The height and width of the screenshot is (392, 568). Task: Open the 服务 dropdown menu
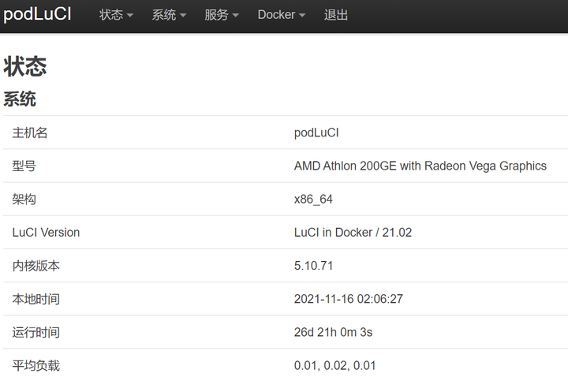[221, 15]
